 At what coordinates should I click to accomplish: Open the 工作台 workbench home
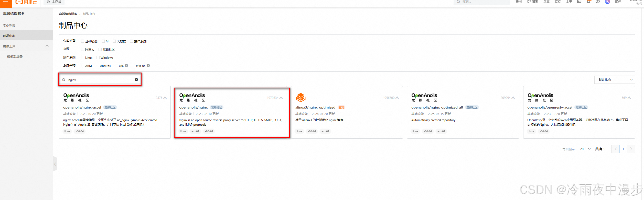[54, 2]
